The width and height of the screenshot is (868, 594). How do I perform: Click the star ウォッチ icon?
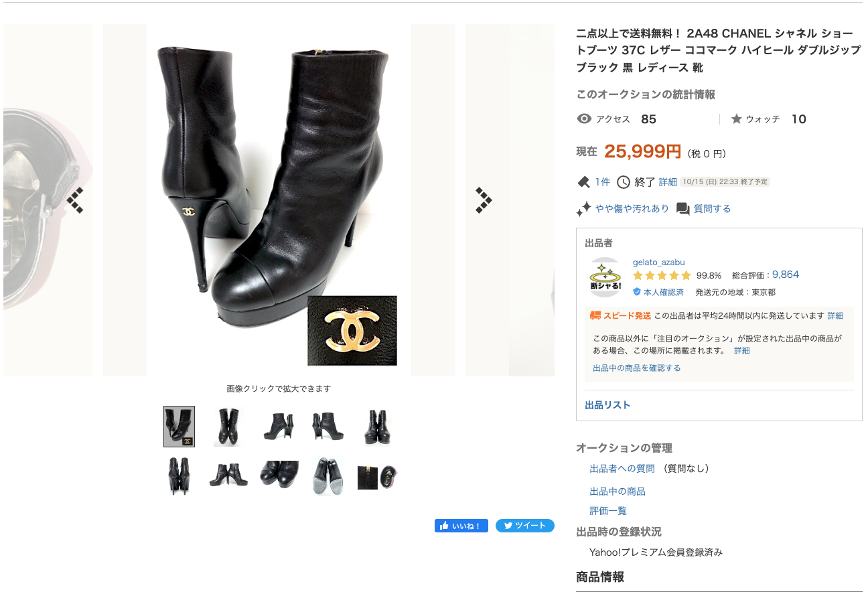[x=736, y=119]
